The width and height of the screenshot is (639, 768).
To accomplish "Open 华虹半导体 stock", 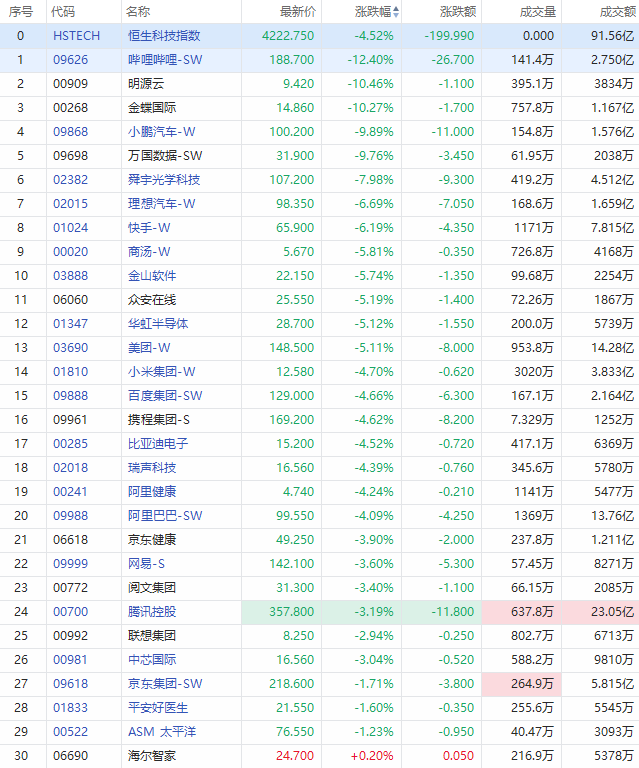I will [x=158, y=324].
